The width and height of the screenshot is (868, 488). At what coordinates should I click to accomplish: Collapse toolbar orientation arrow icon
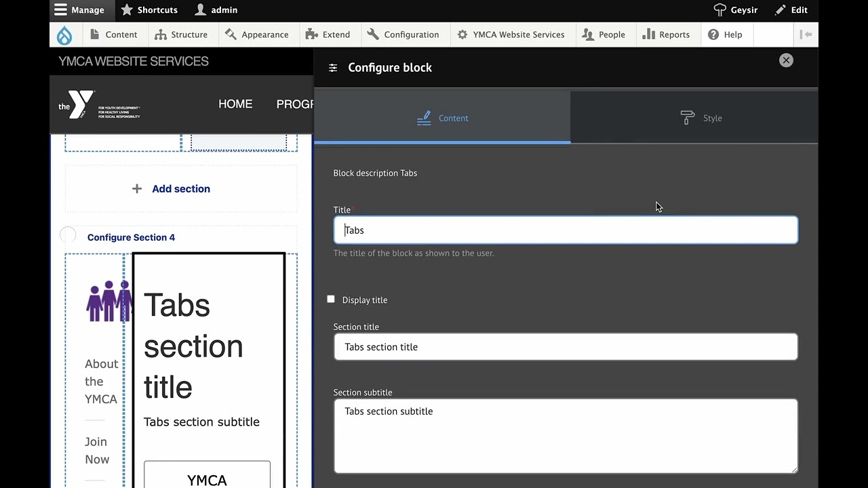point(806,35)
